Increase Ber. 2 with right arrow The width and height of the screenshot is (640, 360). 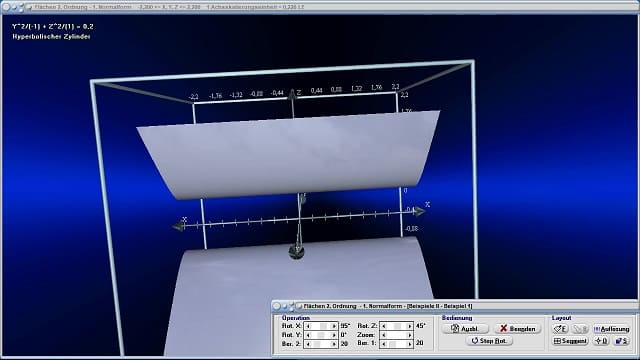coord(334,344)
